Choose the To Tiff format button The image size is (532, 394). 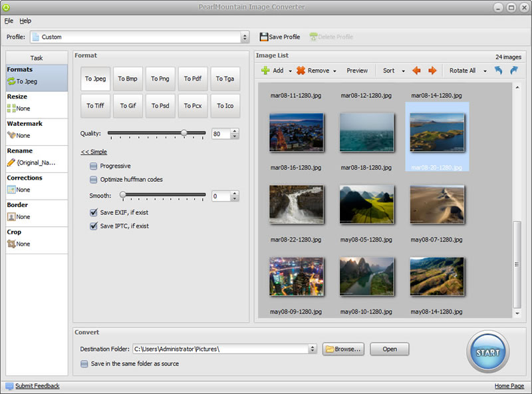95,106
